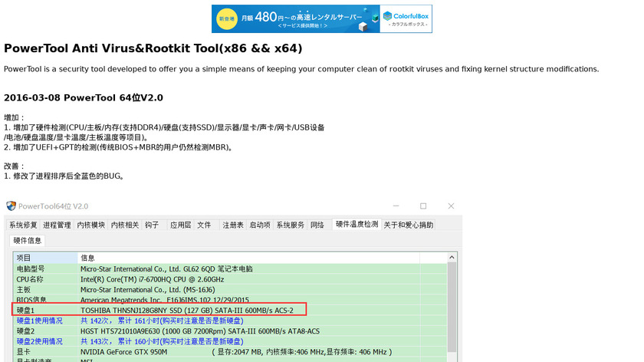This screenshot has height=362, width=644.
Task: Click the PowerTool Anti Virus&Rootkit Tool heading
Action: pos(153,48)
